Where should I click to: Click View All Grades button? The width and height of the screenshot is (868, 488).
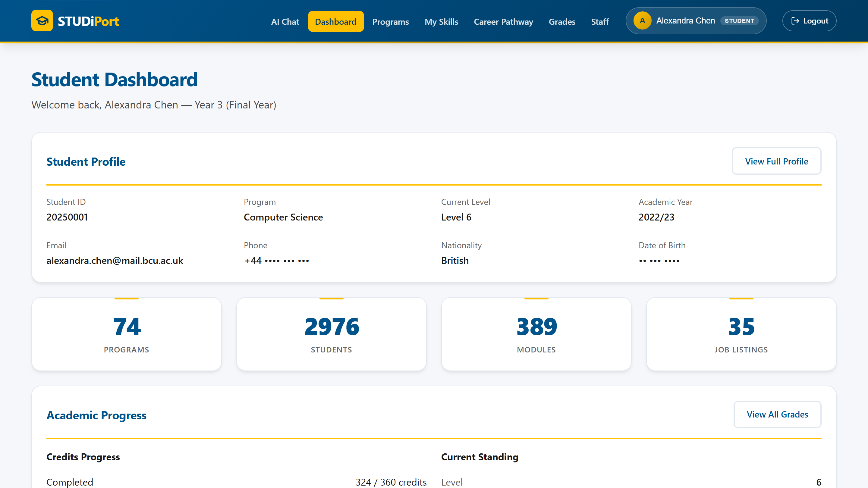tap(777, 414)
